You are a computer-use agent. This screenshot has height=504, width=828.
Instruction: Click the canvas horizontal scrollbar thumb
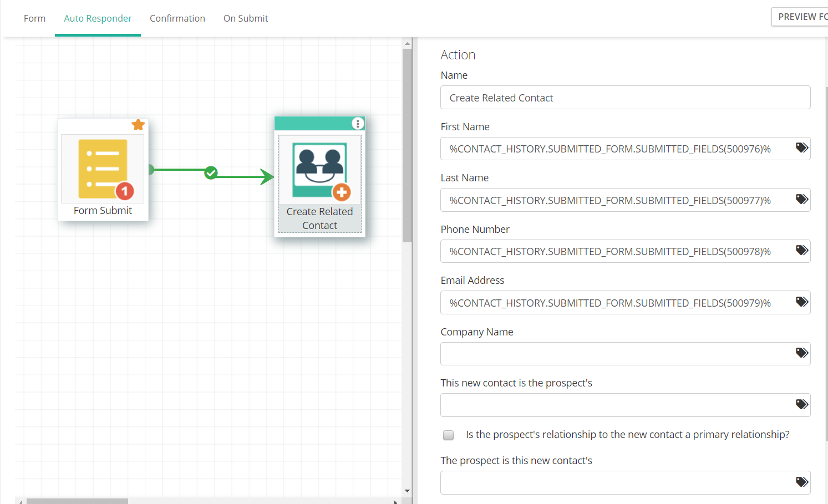77,501
